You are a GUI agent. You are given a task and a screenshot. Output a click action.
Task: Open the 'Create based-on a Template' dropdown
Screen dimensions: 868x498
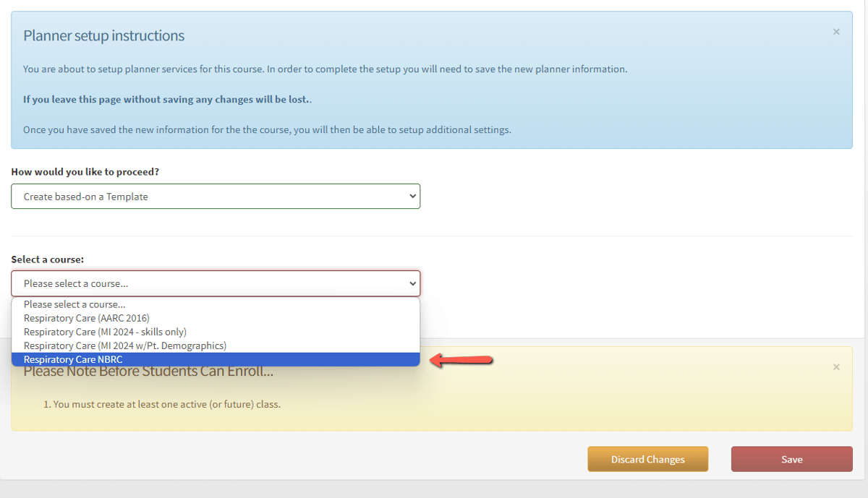pyautogui.click(x=215, y=197)
